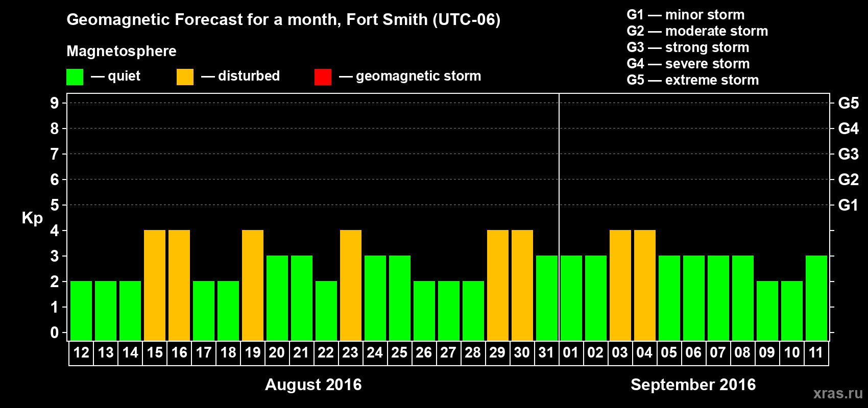The width and height of the screenshot is (868, 408).
Task: Click the Kp axis value 5
Action: [x=55, y=205]
